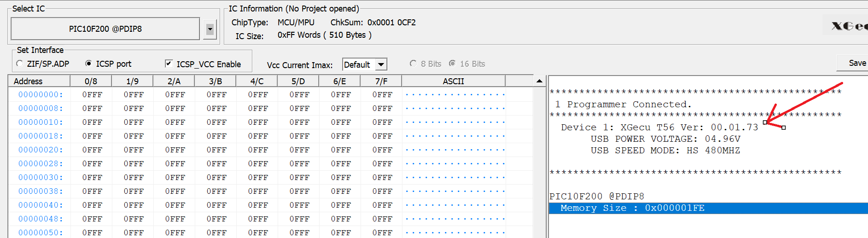Screen dimensions: 868x238
Task: Click the XGecu logo
Action: tap(849, 26)
